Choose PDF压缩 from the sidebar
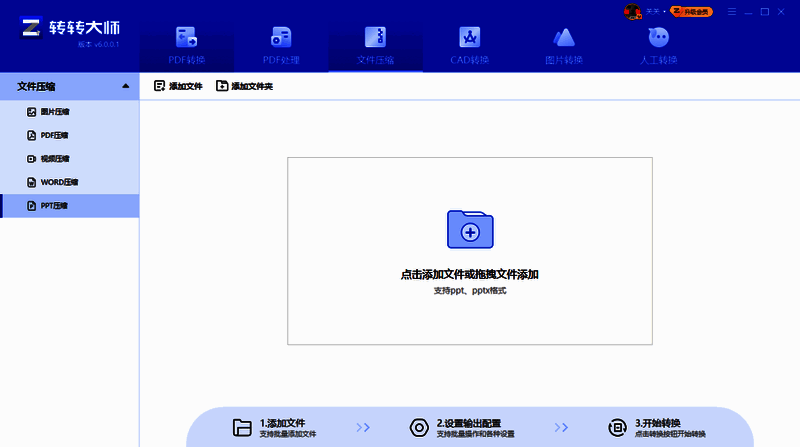The width and height of the screenshot is (800, 447). click(x=55, y=135)
